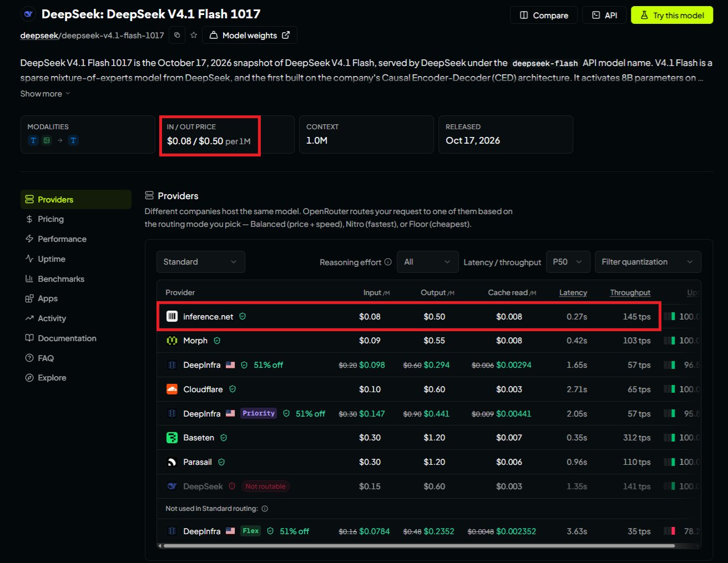The image size is (728, 563).
Task: Click the horizontal scrollbar under the providers table
Action: coord(419,546)
